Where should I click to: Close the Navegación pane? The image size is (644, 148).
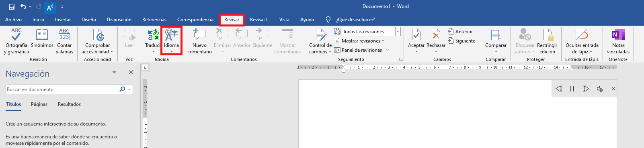click(131, 72)
